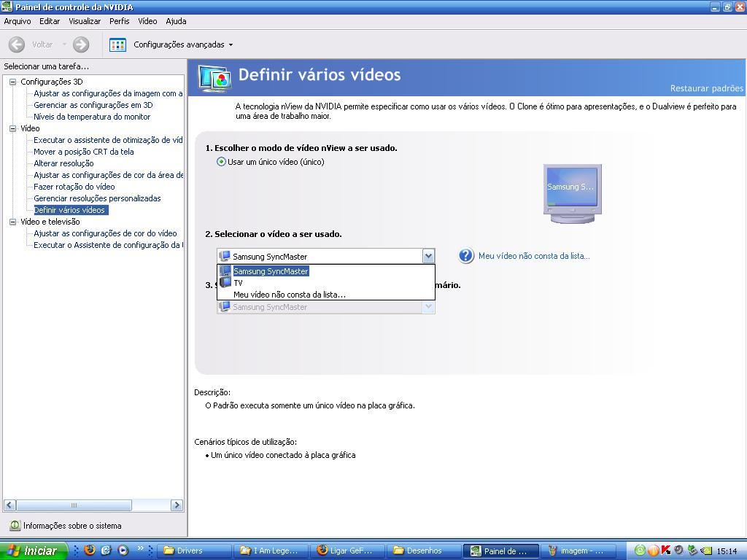This screenshot has width=747, height=560.
Task: Collapse the Configurações 3D tree node
Action: (x=13, y=82)
